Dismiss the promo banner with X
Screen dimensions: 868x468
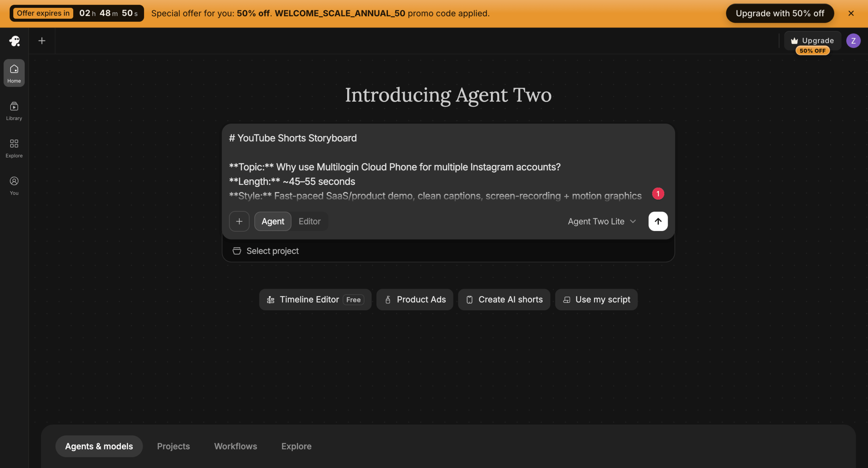click(x=851, y=13)
